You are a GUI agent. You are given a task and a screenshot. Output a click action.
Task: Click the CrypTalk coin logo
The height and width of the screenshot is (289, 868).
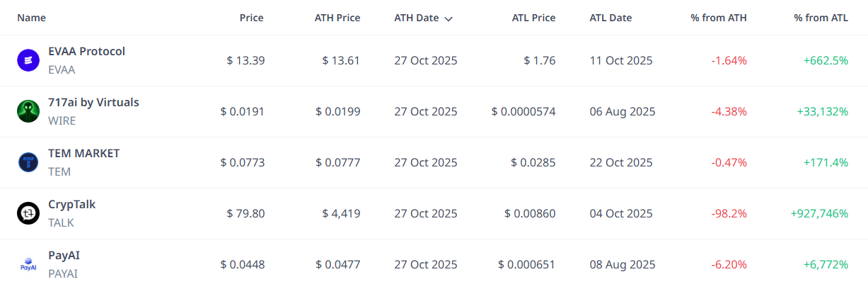click(x=28, y=213)
